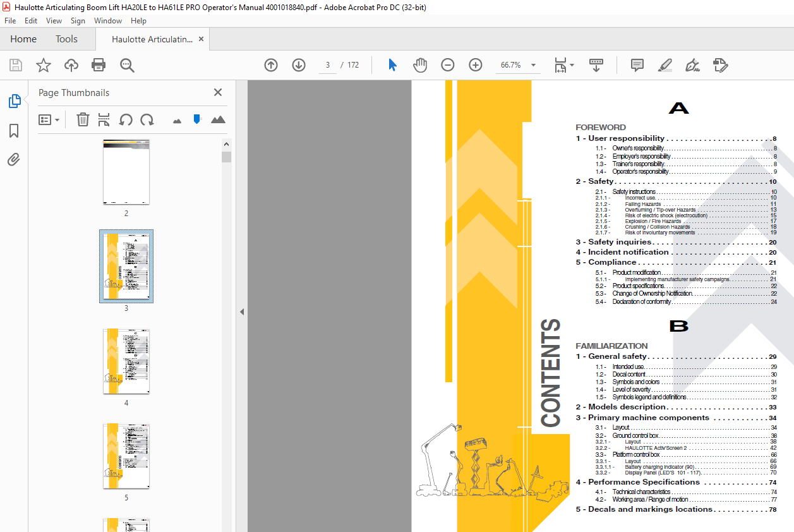Jump to '4 - Incident notification' entry

(676, 252)
